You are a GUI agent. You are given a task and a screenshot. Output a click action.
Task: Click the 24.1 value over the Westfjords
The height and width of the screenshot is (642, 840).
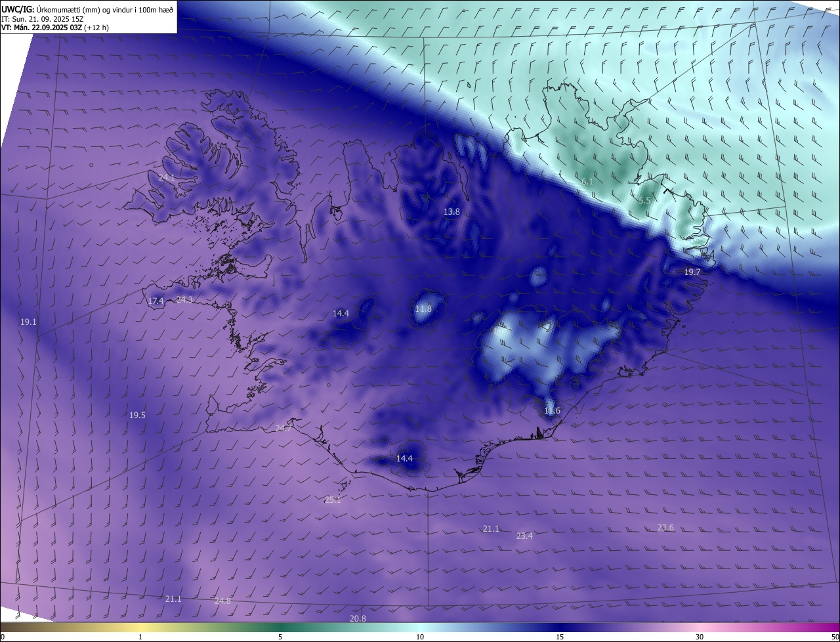pos(167,178)
